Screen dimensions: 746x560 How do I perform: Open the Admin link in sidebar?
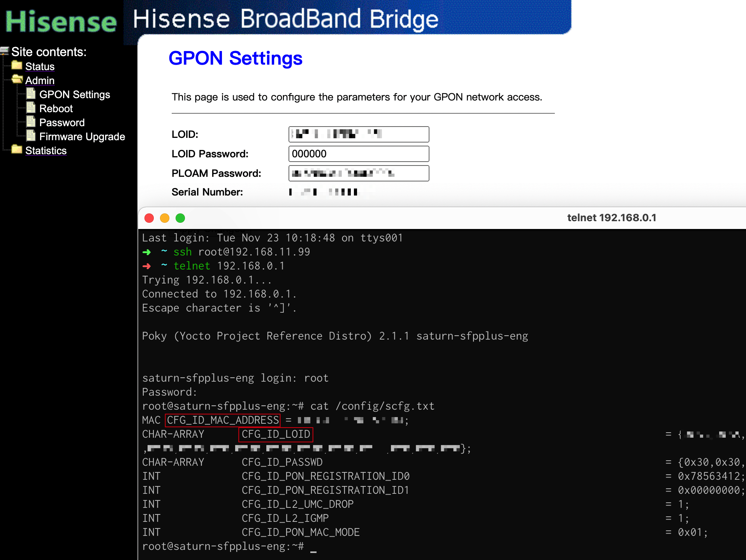40,81
